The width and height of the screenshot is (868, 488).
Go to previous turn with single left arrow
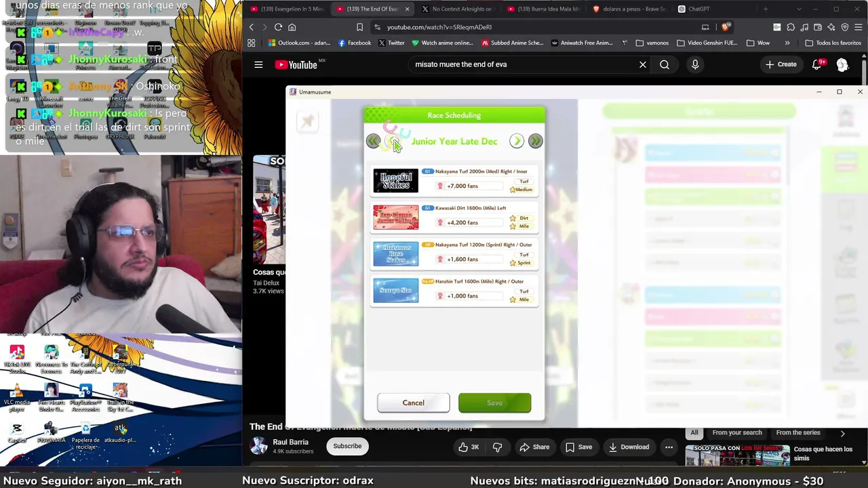(391, 141)
